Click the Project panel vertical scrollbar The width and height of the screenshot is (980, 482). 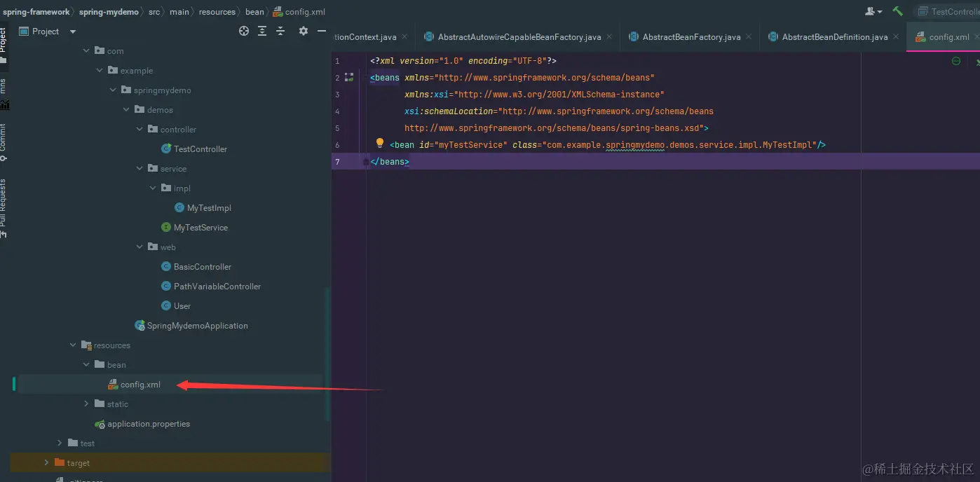click(x=328, y=354)
